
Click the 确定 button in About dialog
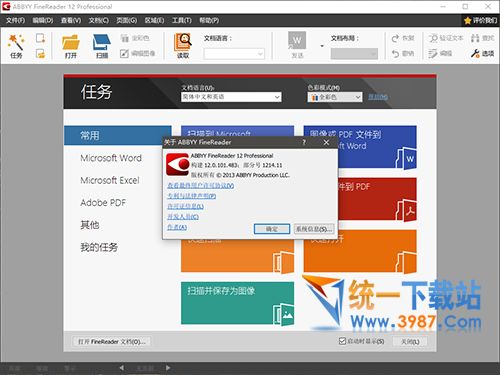[x=272, y=229]
